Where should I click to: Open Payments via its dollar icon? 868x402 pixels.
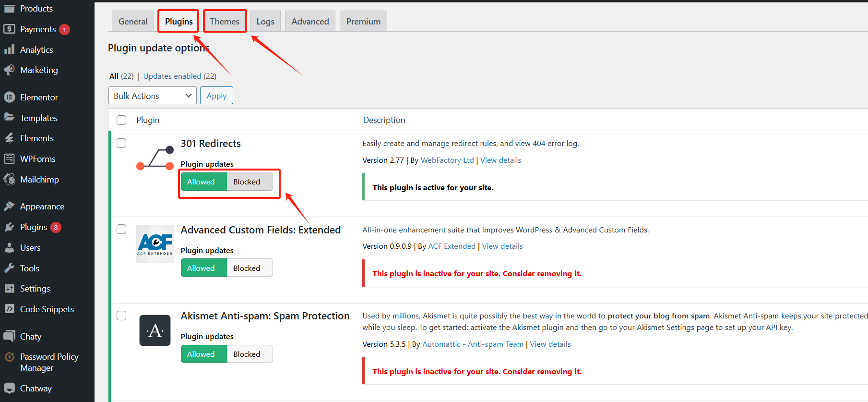click(x=9, y=29)
